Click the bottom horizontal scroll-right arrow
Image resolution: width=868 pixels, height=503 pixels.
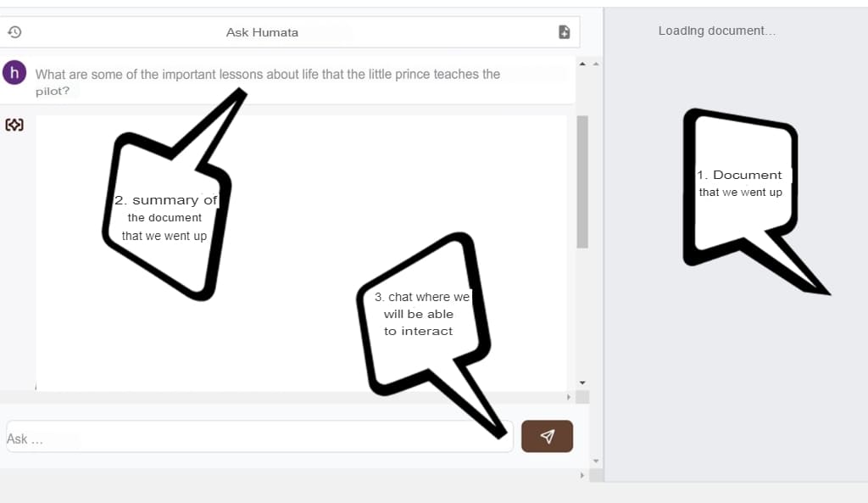click(x=582, y=475)
